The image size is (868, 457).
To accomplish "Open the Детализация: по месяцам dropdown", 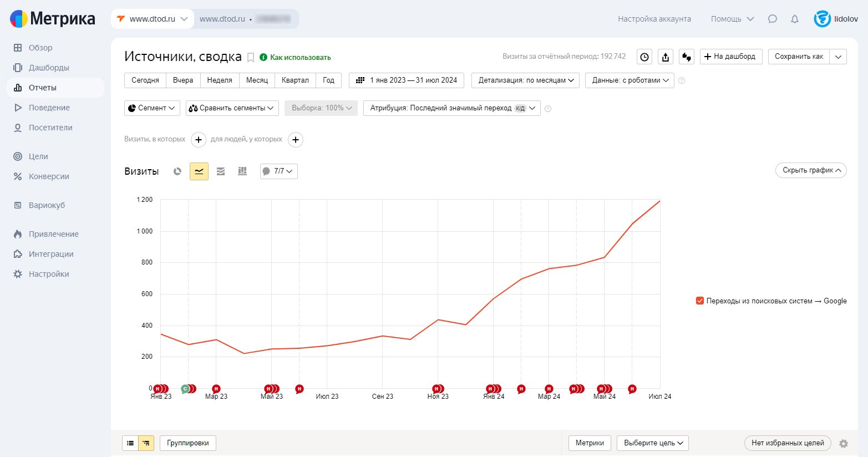I will pyautogui.click(x=525, y=80).
